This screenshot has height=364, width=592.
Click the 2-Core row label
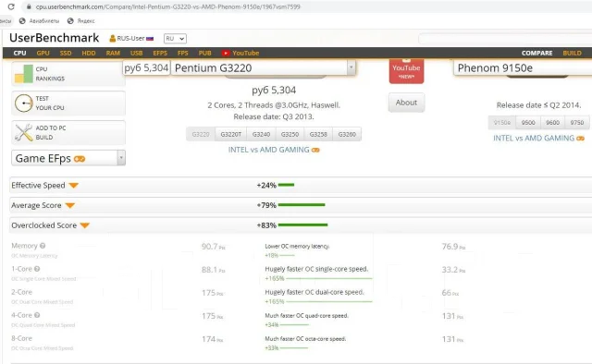pos(21,292)
